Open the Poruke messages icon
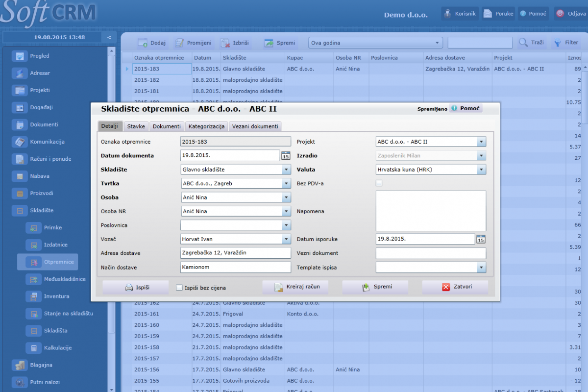 [x=488, y=14]
